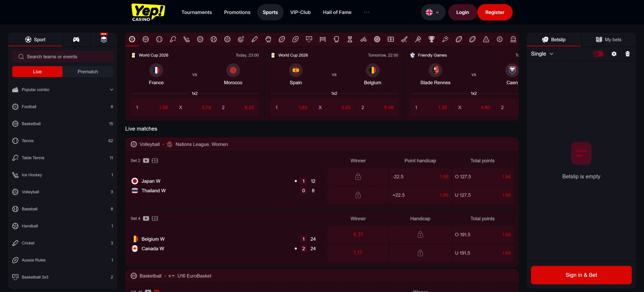Select table tennis paddle icon in top bar

coord(173,39)
